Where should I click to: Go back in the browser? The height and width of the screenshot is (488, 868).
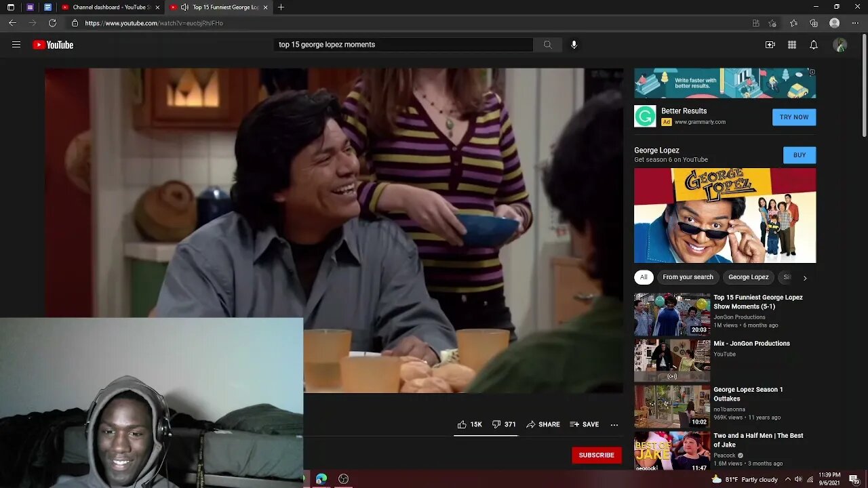click(x=12, y=23)
